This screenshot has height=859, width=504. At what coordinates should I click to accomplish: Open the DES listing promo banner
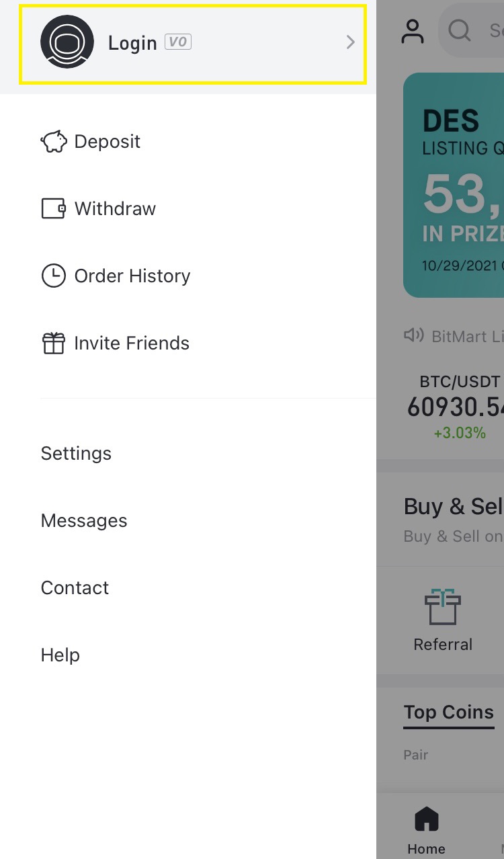(454, 185)
